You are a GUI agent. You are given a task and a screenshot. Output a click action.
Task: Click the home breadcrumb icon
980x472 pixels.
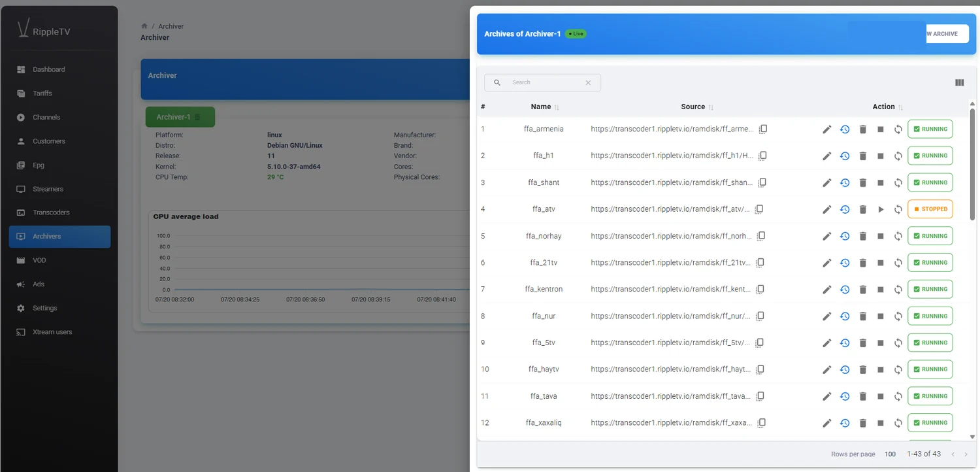144,26
